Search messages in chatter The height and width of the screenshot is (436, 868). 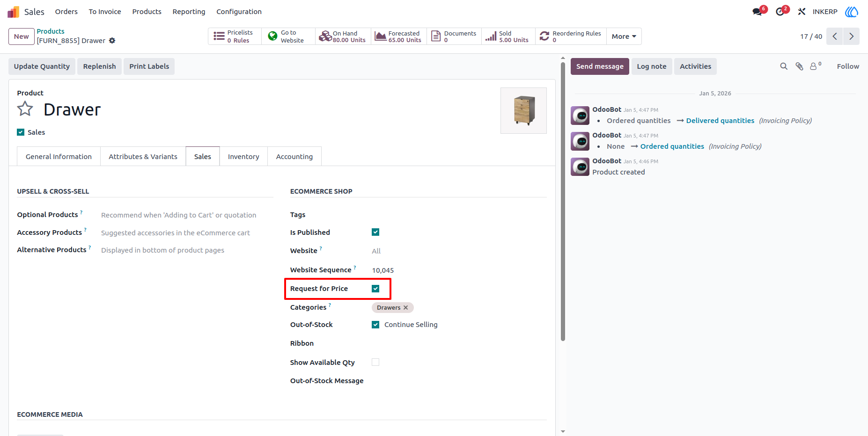click(784, 66)
